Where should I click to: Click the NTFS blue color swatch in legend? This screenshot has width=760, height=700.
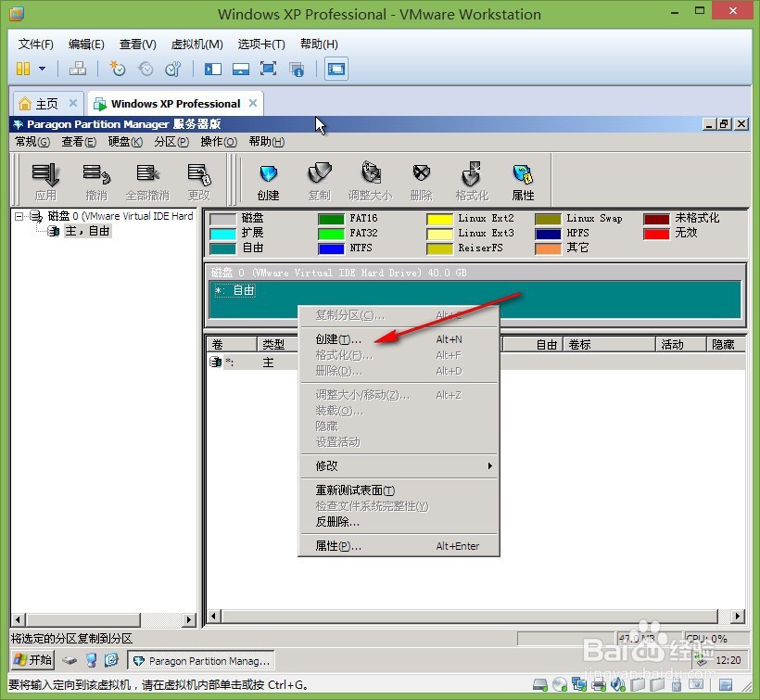click(331, 248)
